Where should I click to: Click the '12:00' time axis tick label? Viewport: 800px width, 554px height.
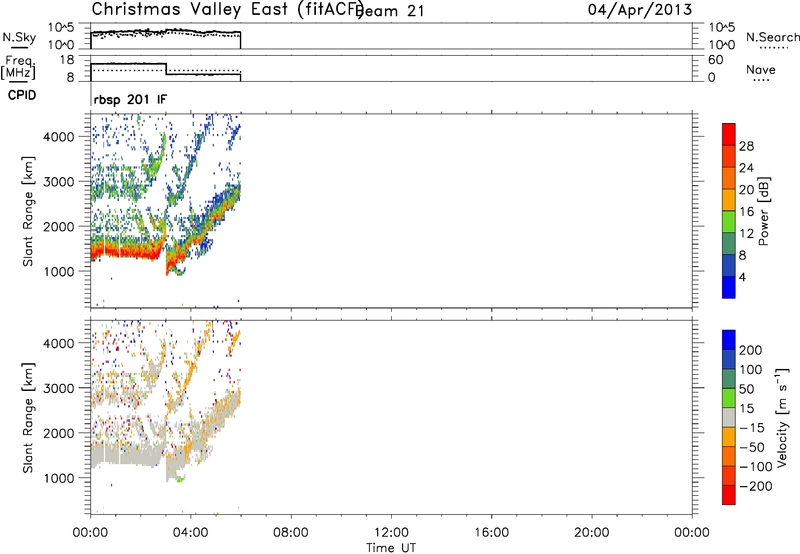point(391,533)
